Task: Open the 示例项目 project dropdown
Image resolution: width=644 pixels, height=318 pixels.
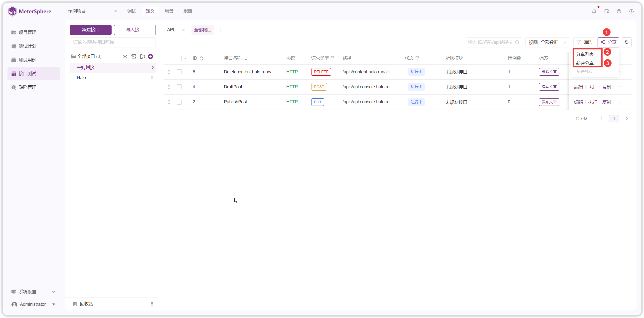Action: tap(93, 11)
